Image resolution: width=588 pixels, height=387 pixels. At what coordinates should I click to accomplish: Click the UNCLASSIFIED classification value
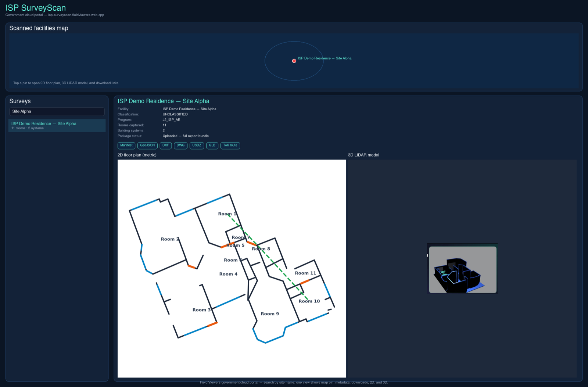[x=175, y=114]
